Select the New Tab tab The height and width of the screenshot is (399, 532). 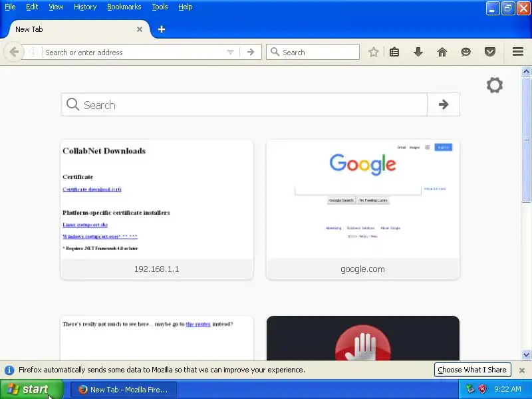tap(76, 29)
